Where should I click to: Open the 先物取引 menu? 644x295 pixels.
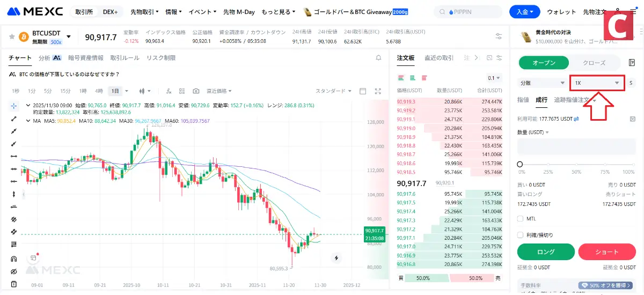pos(145,11)
